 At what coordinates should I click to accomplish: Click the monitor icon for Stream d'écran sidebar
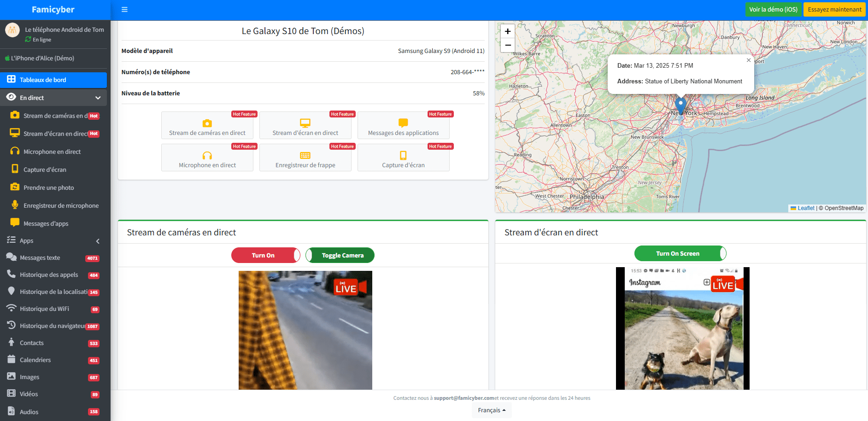tap(15, 133)
